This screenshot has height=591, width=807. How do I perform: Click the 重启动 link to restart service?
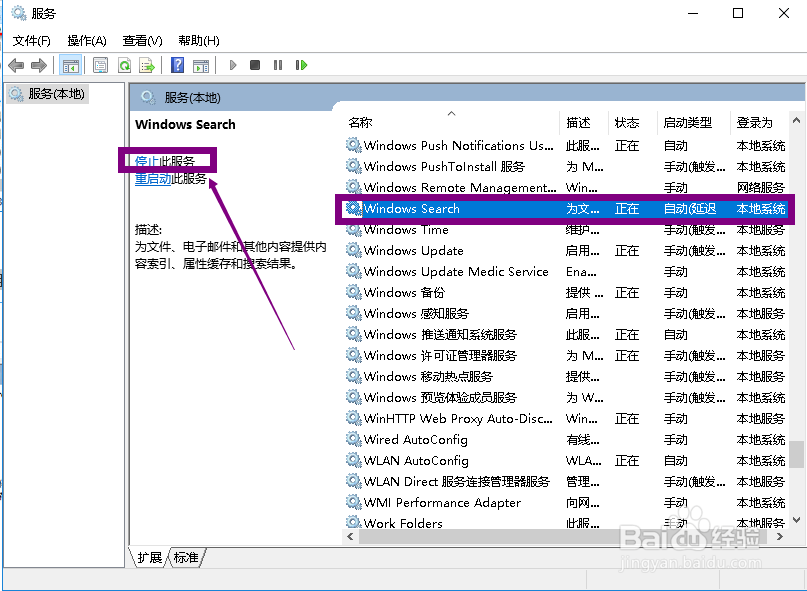153,179
